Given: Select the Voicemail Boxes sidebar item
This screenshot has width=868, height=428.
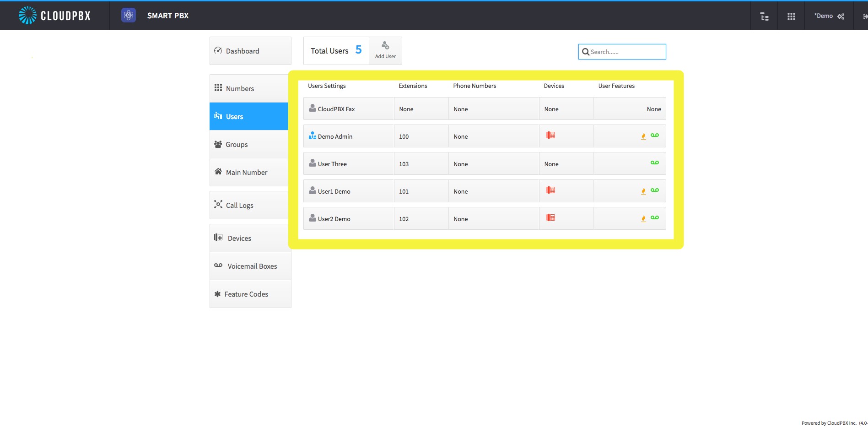Looking at the screenshot, I should [x=252, y=266].
